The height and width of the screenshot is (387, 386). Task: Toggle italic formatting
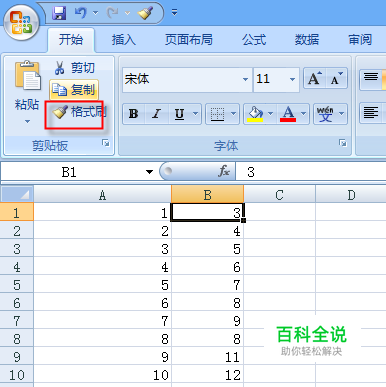(156, 114)
